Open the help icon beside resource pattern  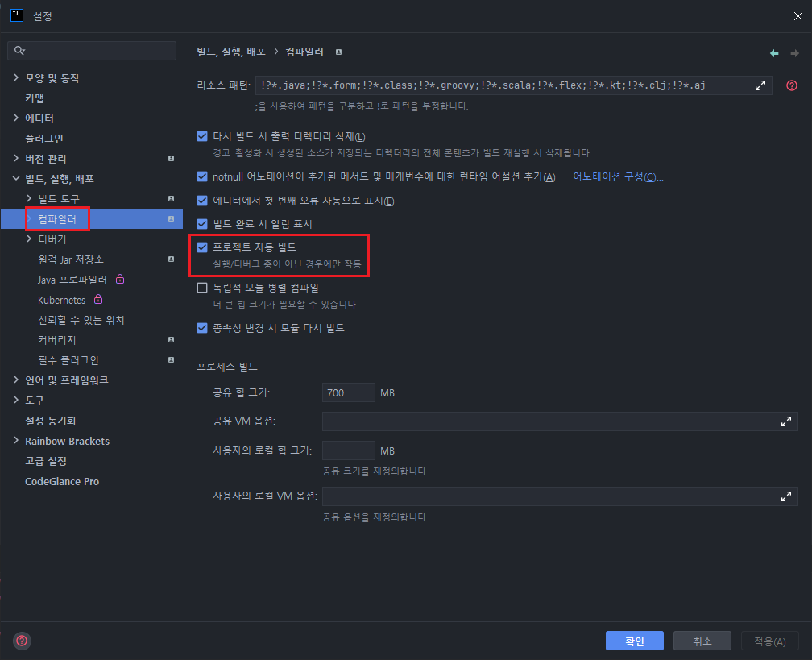point(791,84)
